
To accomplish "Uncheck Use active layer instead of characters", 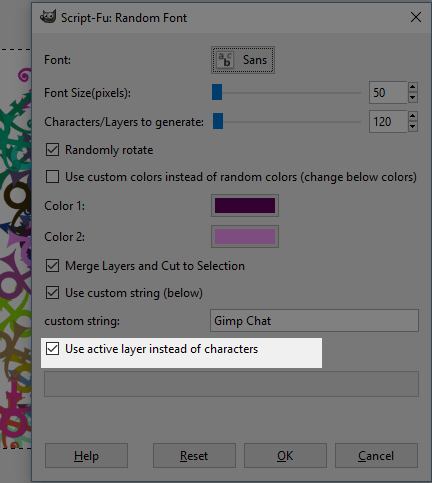I will [x=53, y=349].
